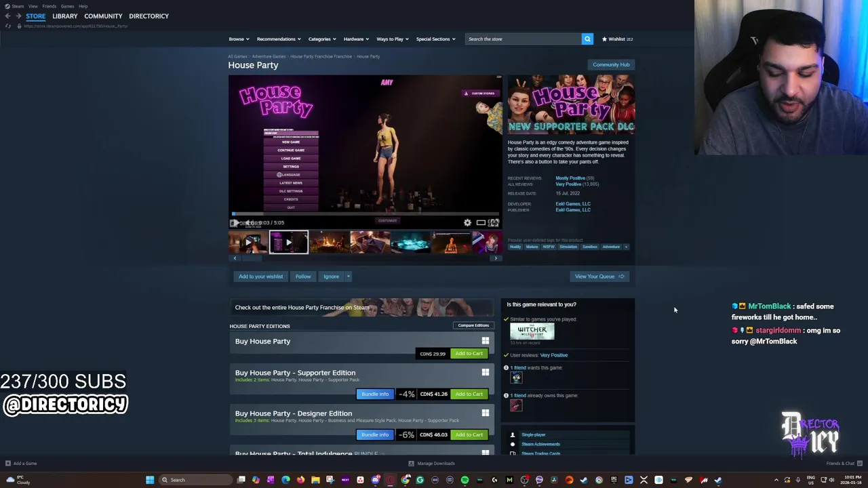The image size is (868, 488).
Task: Open the weather widget showing Cloudy
Action: tap(17, 480)
